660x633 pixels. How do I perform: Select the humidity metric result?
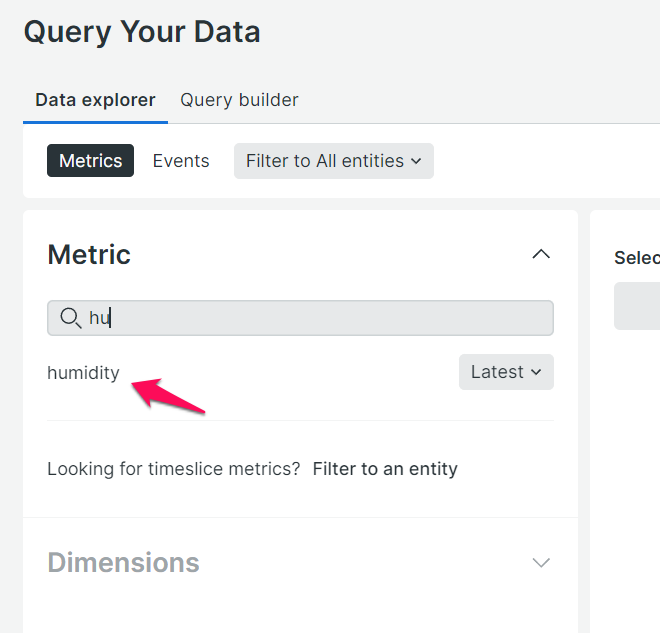point(83,373)
